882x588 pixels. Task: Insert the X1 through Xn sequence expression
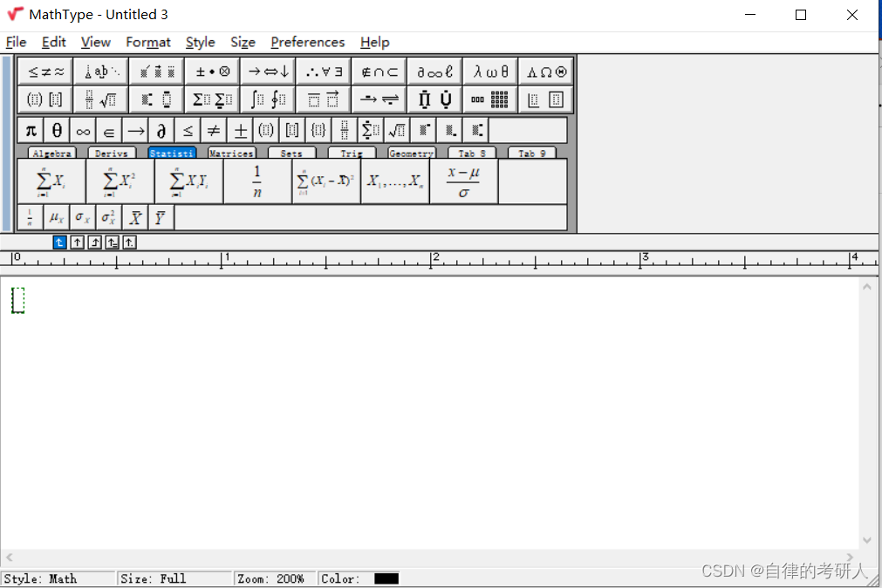[x=395, y=181]
